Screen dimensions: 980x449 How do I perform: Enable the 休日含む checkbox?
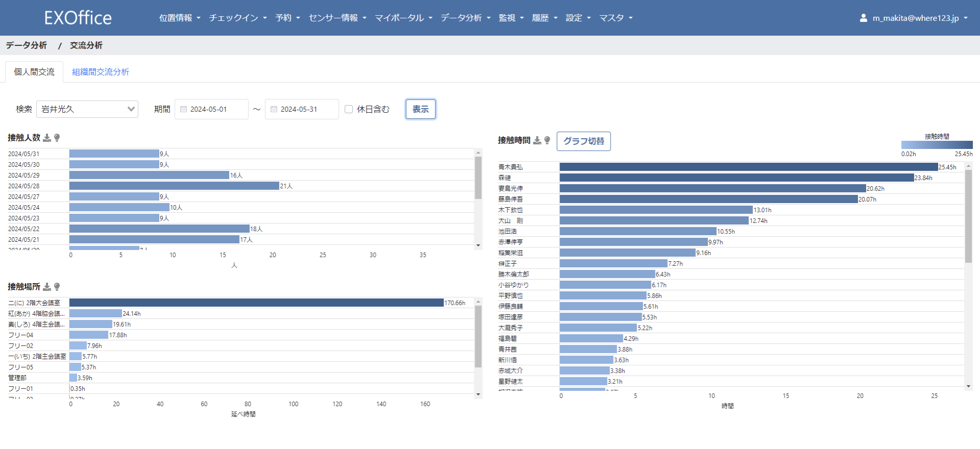[349, 109]
